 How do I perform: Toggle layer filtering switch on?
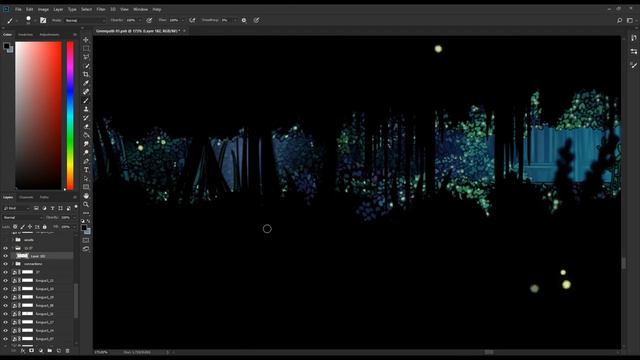click(76, 208)
